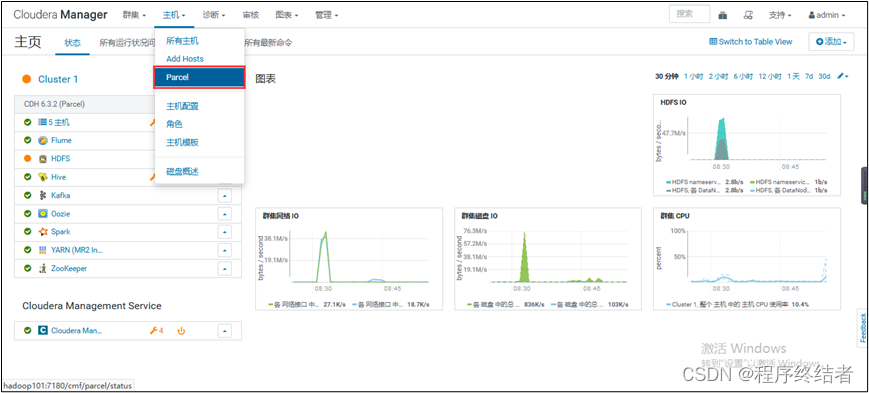Click the Flume service icon
Viewport: 869px width, 393px height.
pos(43,141)
